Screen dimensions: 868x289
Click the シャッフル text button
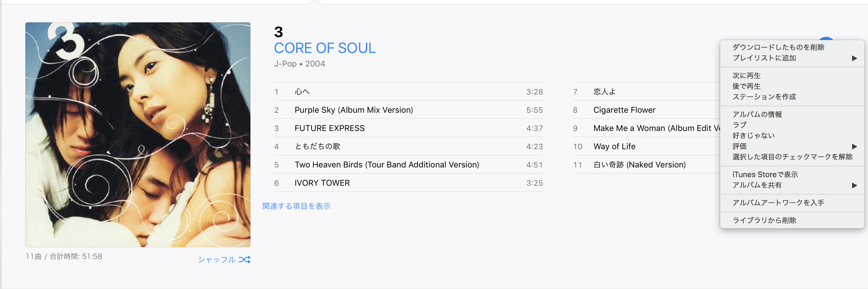pos(216,259)
